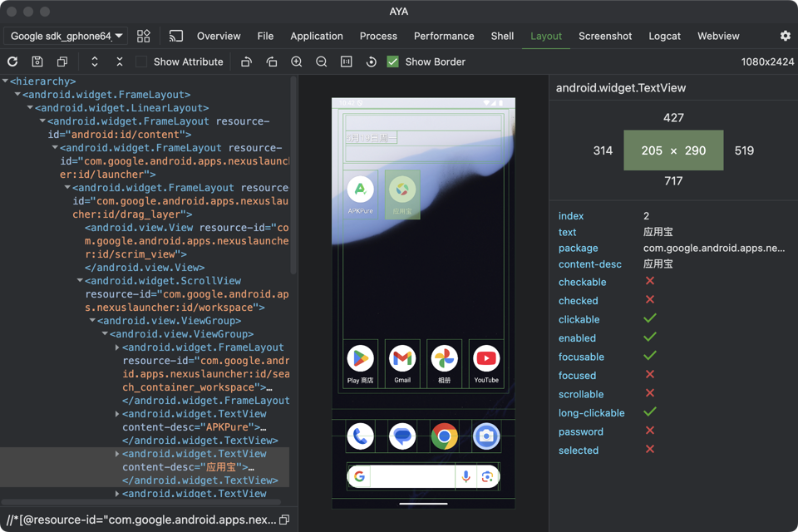Image resolution: width=798 pixels, height=532 pixels.
Task: Click the long-clickable attribute label
Action: [x=591, y=413]
